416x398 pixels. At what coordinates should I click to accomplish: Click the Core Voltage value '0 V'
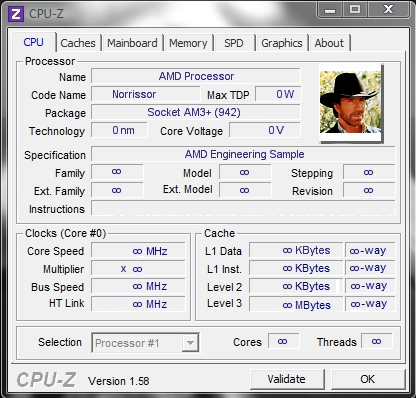click(x=265, y=130)
